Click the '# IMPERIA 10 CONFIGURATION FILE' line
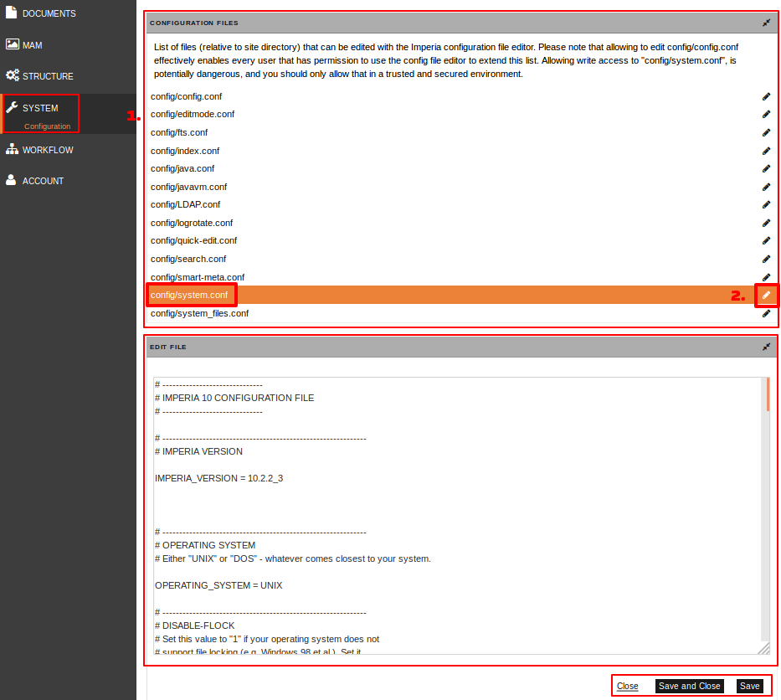The width and height of the screenshot is (781, 700). pyautogui.click(x=234, y=398)
